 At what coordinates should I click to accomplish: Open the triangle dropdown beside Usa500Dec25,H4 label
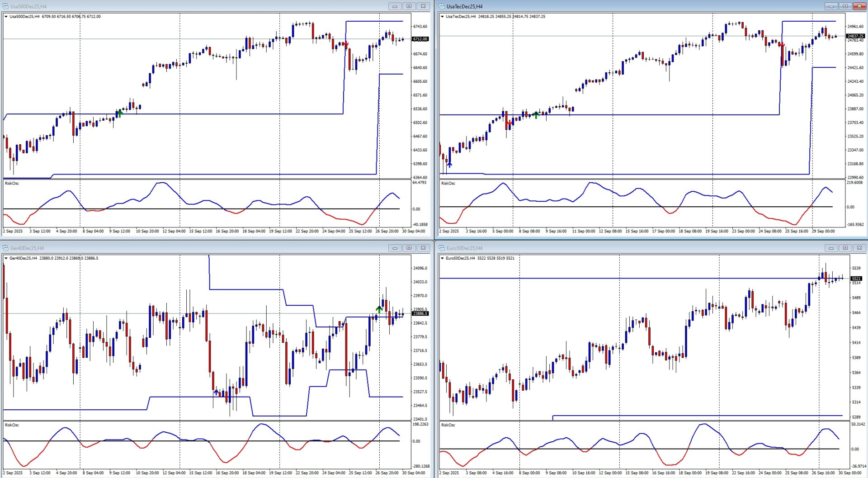point(6,17)
